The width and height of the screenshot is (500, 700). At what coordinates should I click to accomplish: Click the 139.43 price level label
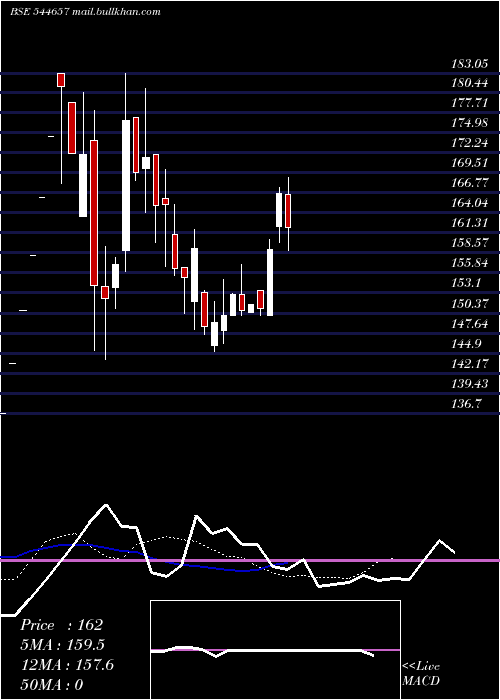[470, 384]
